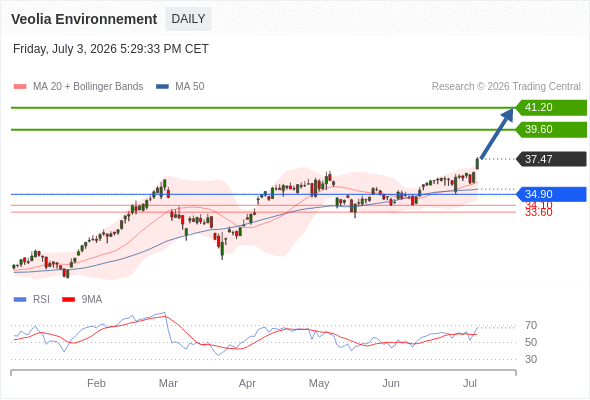Click the 41.20 green resistance price tag
Screen dimensions: 590x400
[551, 108]
